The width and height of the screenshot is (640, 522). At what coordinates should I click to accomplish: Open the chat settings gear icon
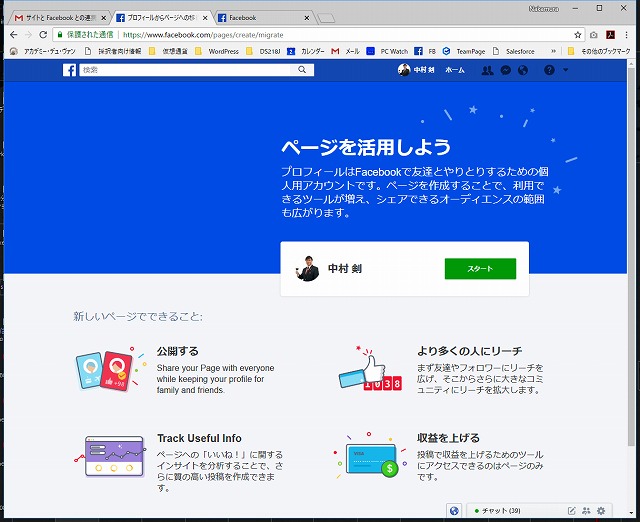click(601, 511)
